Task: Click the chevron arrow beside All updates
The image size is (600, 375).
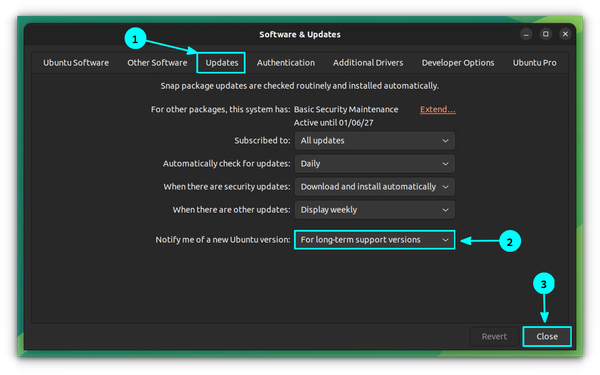Action: [x=445, y=141]
